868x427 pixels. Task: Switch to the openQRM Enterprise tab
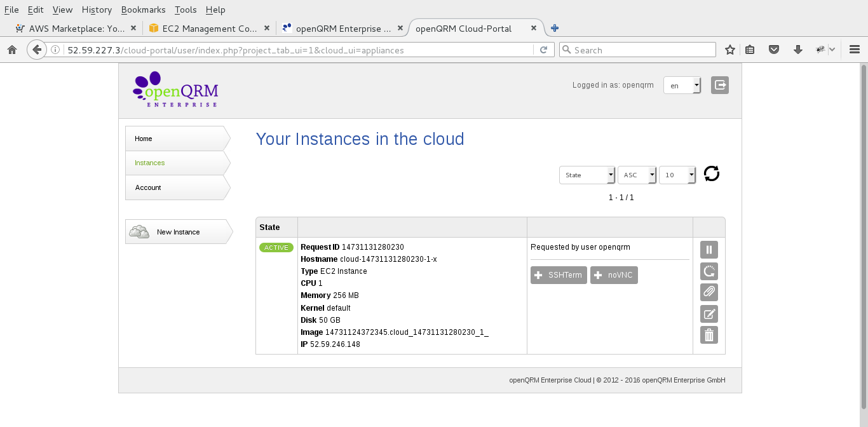(x=341, y=28)
